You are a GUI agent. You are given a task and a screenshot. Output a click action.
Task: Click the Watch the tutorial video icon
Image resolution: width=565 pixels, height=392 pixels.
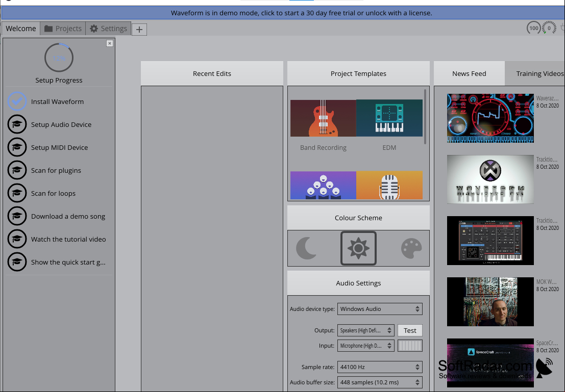(17, 239)
